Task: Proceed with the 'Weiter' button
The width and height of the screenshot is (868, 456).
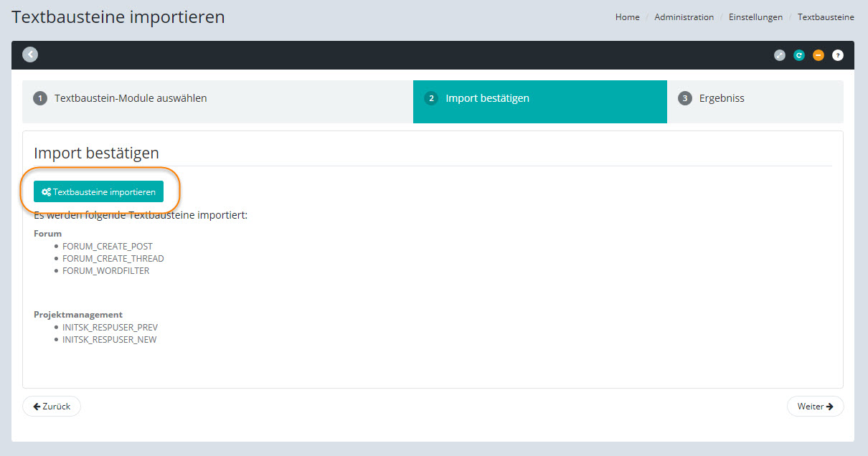Action: tap(815, 407)
